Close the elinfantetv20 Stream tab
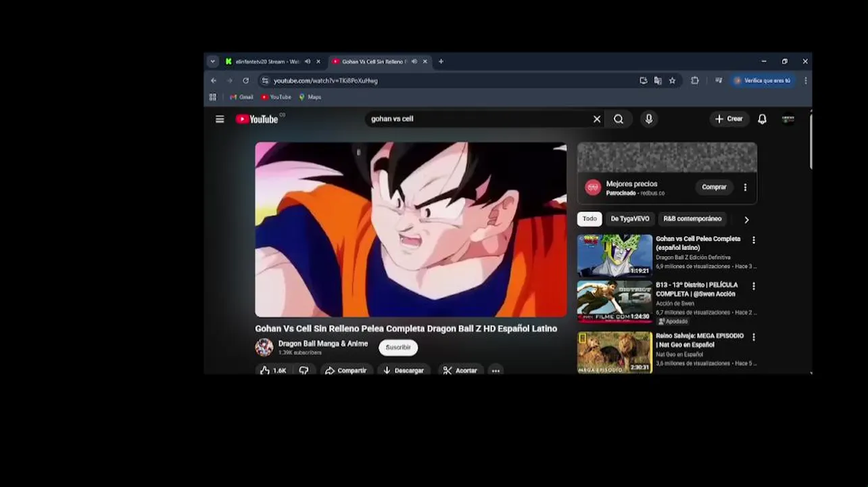This screenshot has width=868, height=487. pyautogui.click(x=318, y=62)
